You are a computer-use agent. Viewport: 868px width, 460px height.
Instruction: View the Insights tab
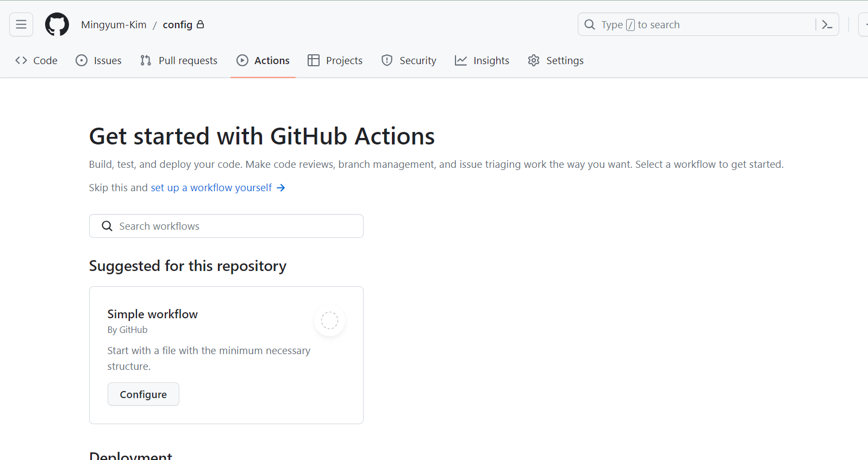click(x=482, y=60)
